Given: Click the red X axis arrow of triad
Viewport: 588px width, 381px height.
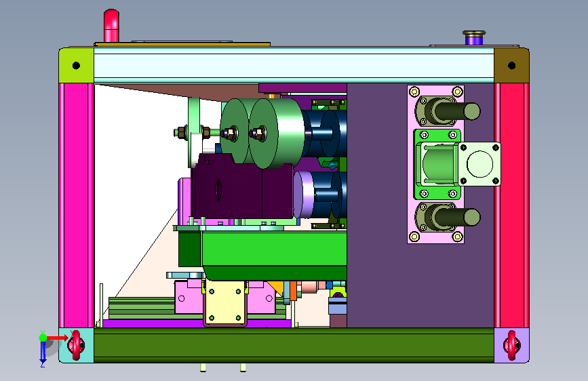Looking at the screenshot, I should pyautogui.click(x=58, y=338).
